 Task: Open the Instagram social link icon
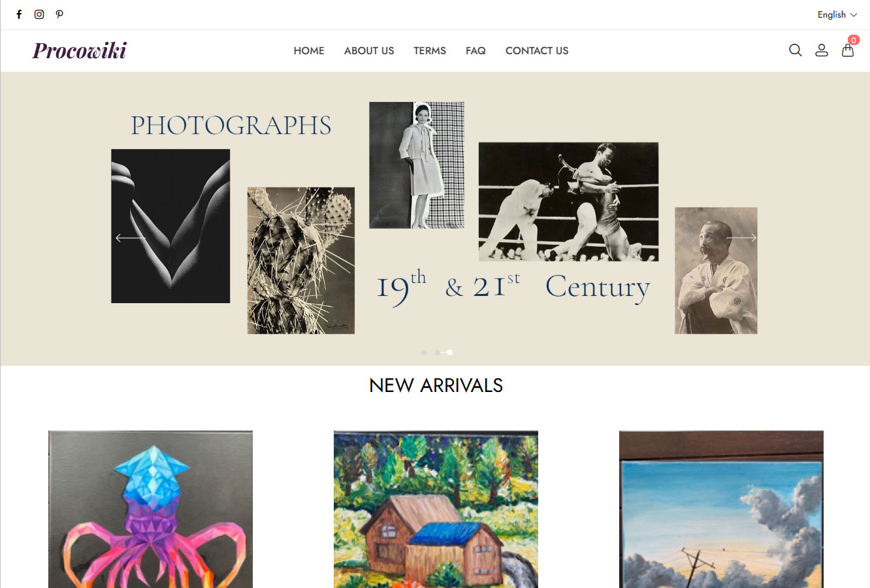tap(39, 14)
